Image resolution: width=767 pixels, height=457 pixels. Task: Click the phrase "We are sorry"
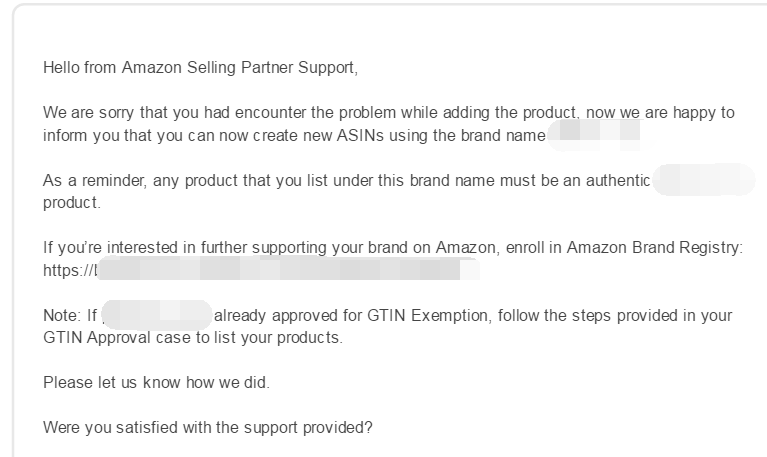pyautogui.click(x=89, y=113)
